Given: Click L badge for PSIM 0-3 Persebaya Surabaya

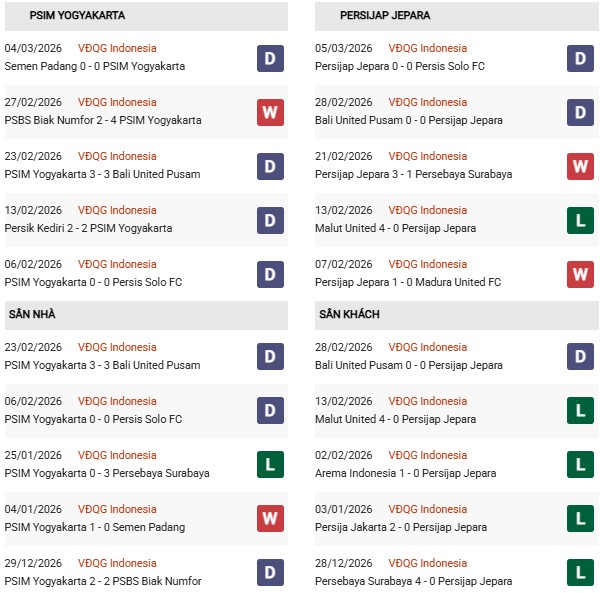Looking at the screenshot, I should pos(270,464).
